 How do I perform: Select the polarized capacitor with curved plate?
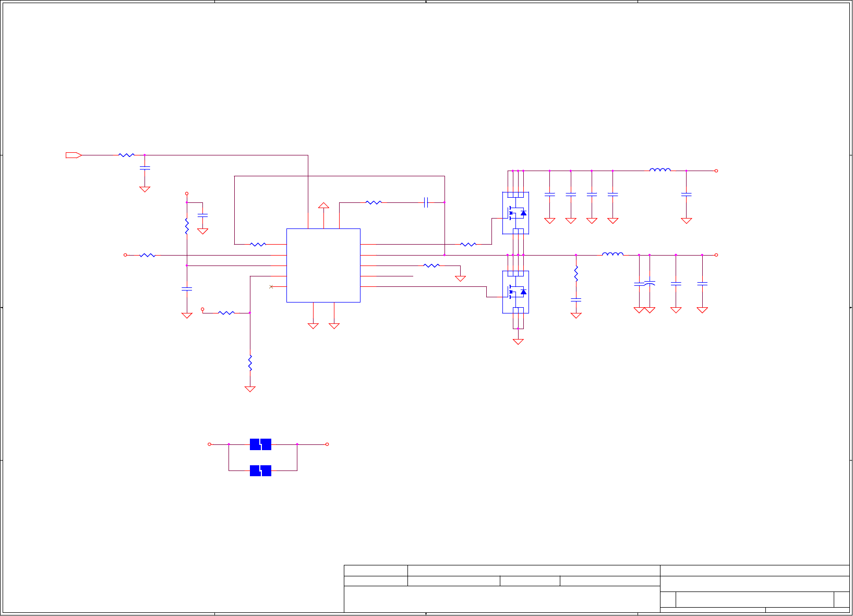(650, 283)
